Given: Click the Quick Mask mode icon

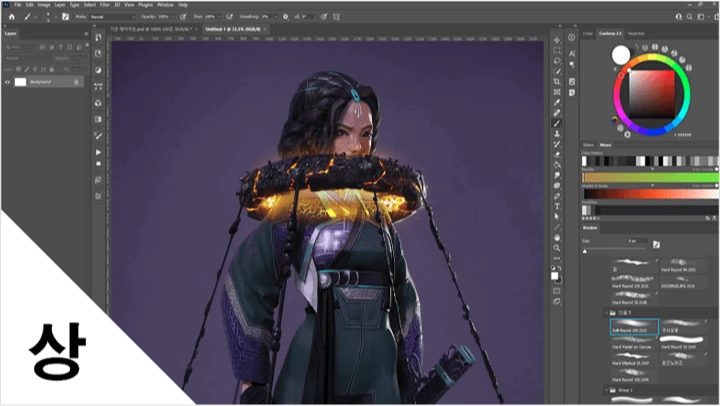Looking at the screenshot, I should [x=557, y=291].
